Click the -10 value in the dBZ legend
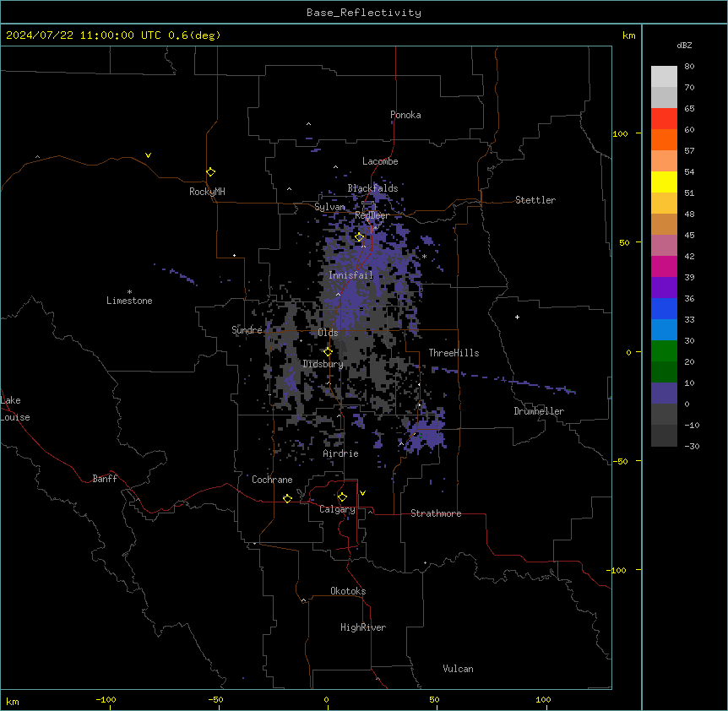 [x=692, y=425]
